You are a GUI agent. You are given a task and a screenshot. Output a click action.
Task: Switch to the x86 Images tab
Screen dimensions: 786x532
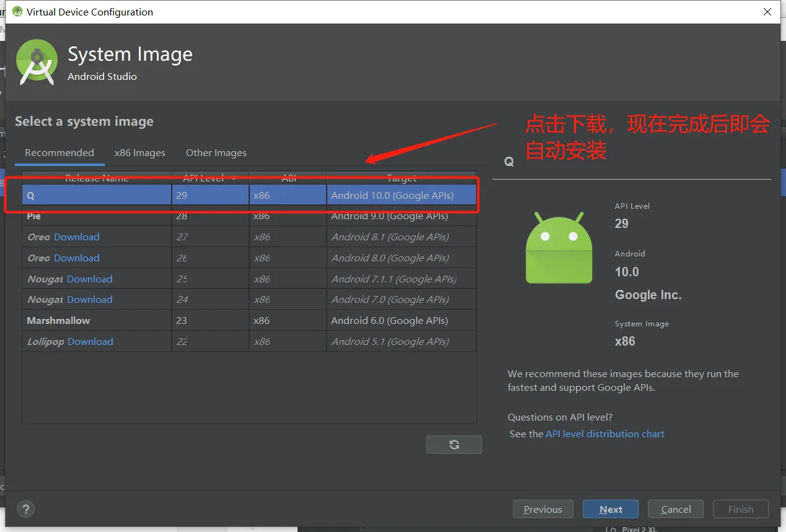click(x=140, y=153)
